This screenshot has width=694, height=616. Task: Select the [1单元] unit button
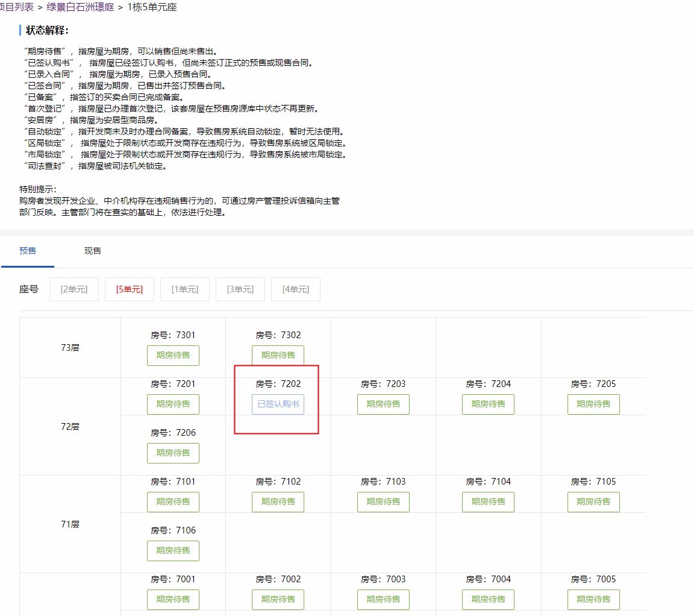pos(184,289)
